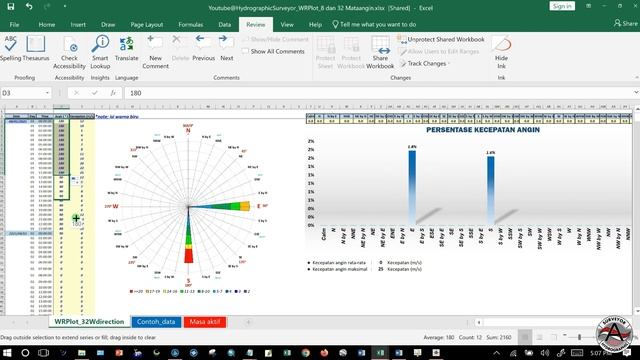Open Firefox from the taskbar
Screen dimensions: 640x360
(324, 353)
